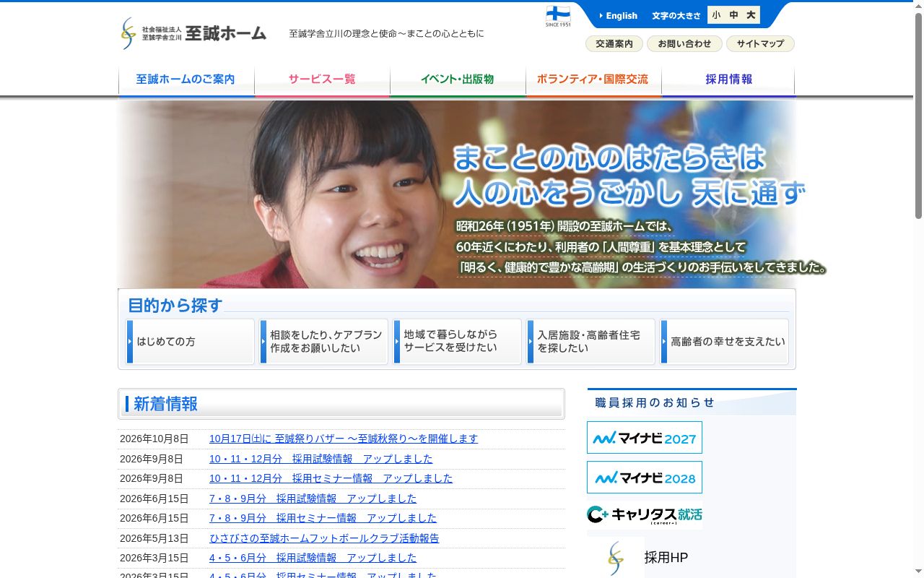
Task: Open 7・8・9月分 採用試験情報 link
Action: (x=313, y=499)
